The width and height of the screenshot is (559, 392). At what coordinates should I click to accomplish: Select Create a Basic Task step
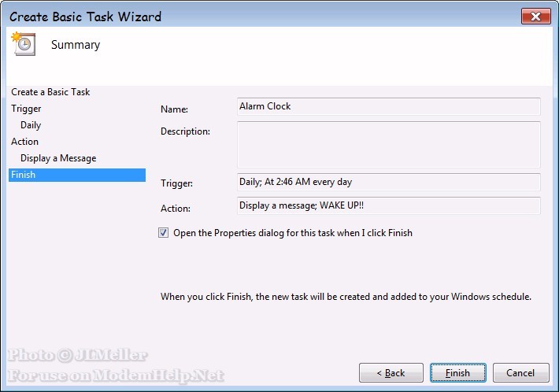click(x=50, y=92)
